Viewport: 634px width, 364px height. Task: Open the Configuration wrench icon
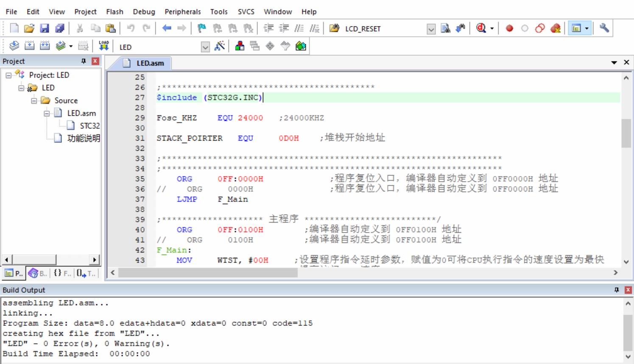604,28
